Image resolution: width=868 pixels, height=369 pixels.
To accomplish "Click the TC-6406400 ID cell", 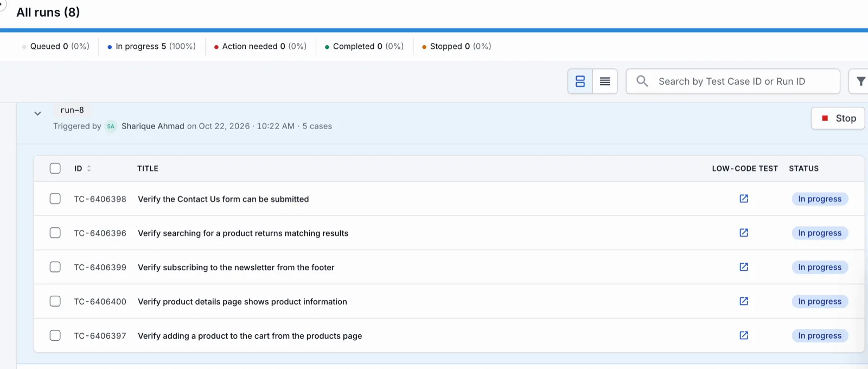I will tap(100, 302).
